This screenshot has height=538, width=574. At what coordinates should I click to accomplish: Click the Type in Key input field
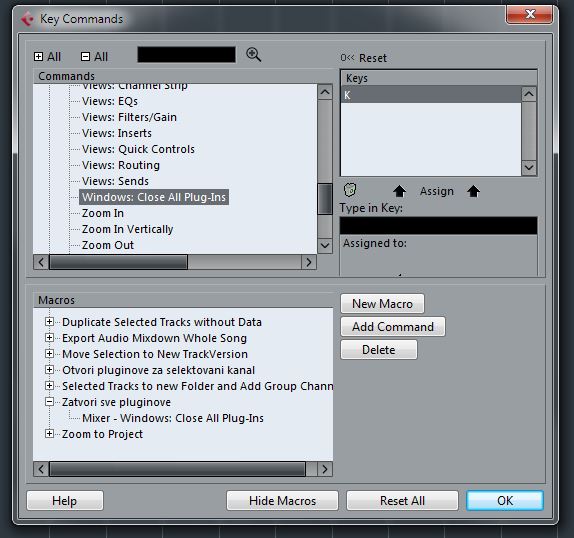point(439,225)
